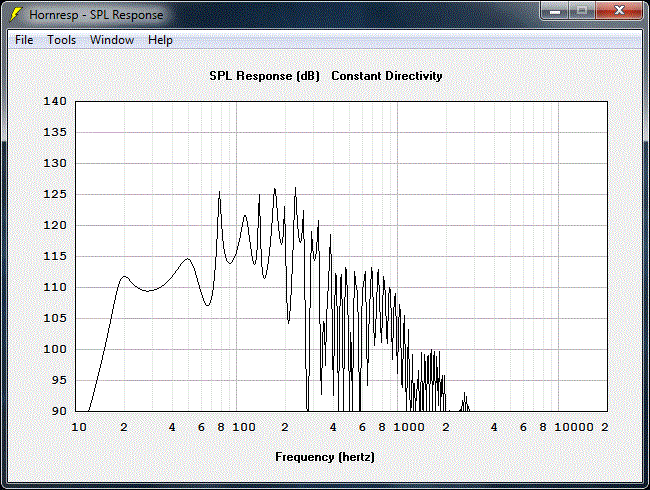
Task: Close the Hornresp SPL Response window
Action: click(619, 10)
